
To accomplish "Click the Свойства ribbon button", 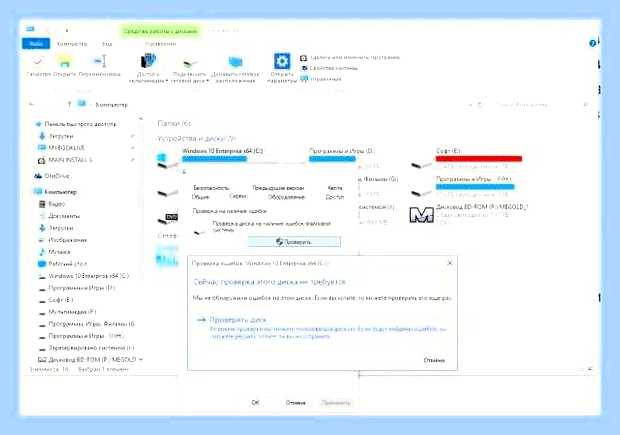I will 38,65.
